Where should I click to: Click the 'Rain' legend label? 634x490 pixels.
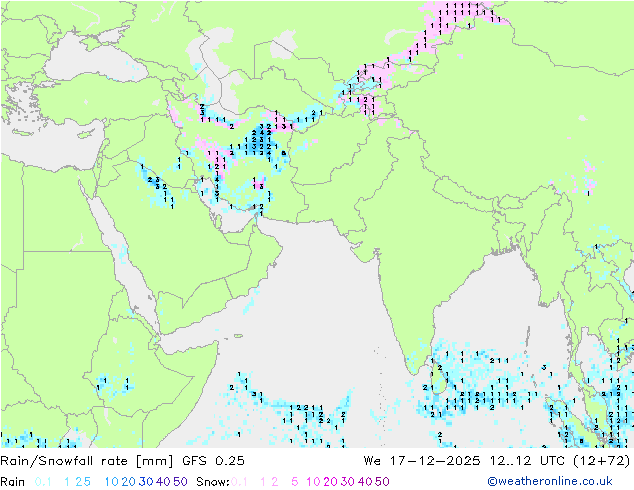pyautogui.click(x=13, y=482)
